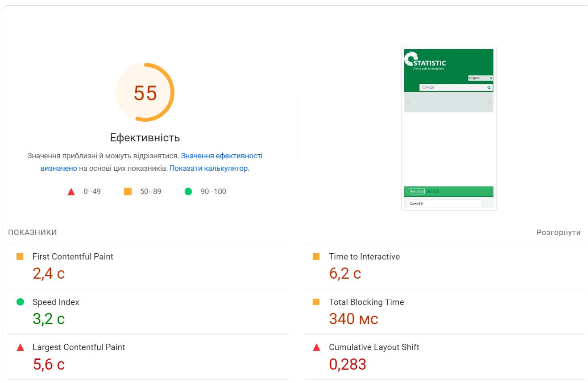Expand metrics details with Розгорнути

pos(559,232)
